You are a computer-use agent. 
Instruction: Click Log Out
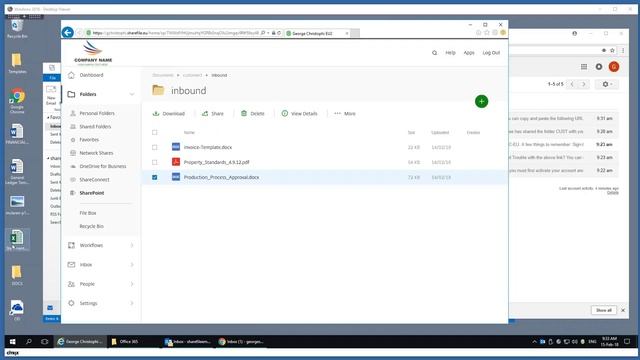[x=491, y=53]
